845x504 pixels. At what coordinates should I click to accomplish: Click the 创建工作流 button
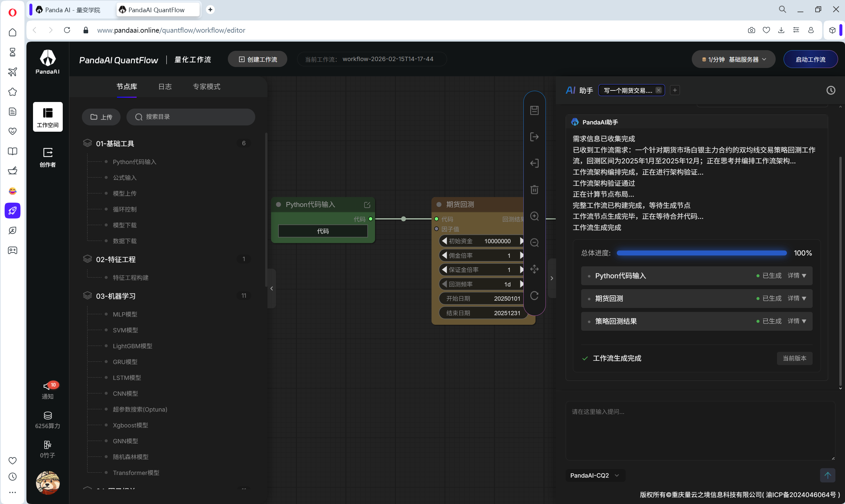tap(257, 59)
